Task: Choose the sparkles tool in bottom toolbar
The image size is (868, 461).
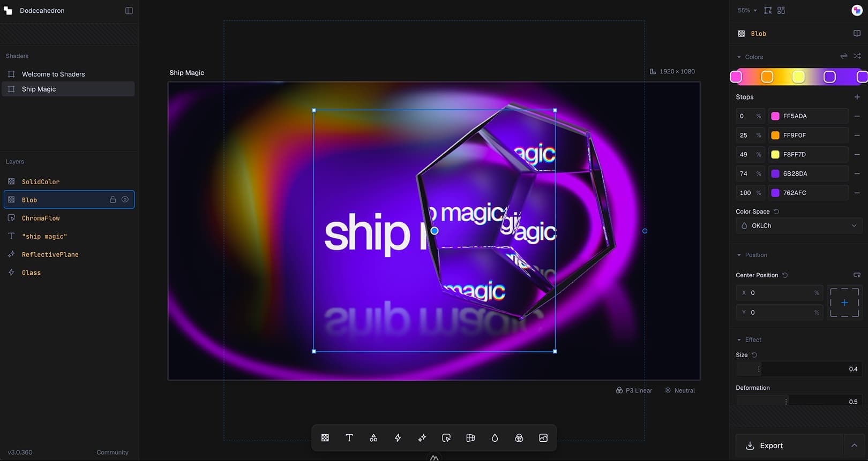Action: point(422,438)
